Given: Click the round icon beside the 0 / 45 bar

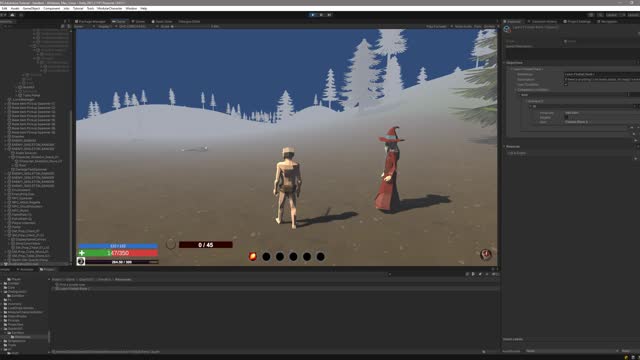Looking at the screenshot, I should [x=171, y=244].
